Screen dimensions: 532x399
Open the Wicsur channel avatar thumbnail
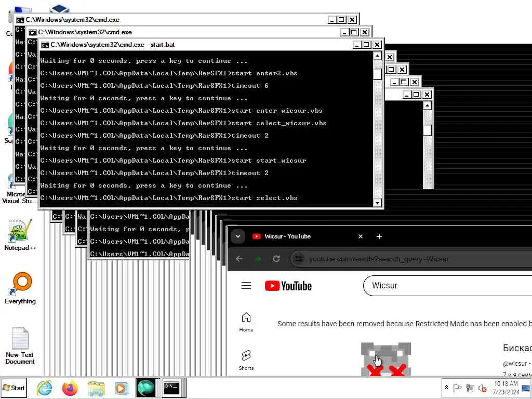[386, 360]
